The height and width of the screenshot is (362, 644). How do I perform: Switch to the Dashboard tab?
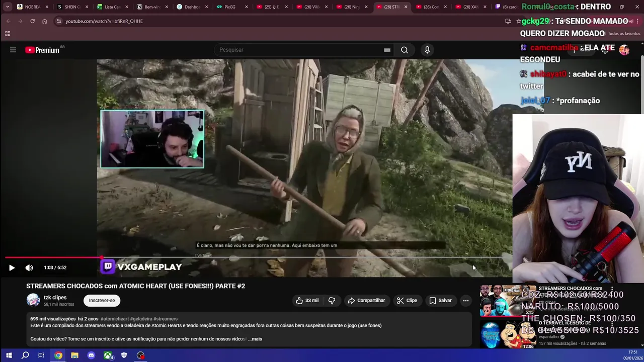click(x=192, y=7)
